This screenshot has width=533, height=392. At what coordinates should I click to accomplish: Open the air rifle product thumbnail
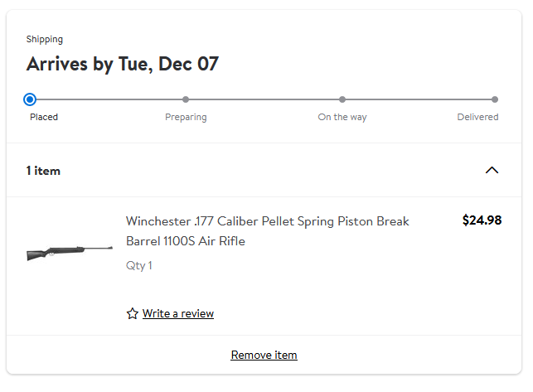[x=70, y=253]
